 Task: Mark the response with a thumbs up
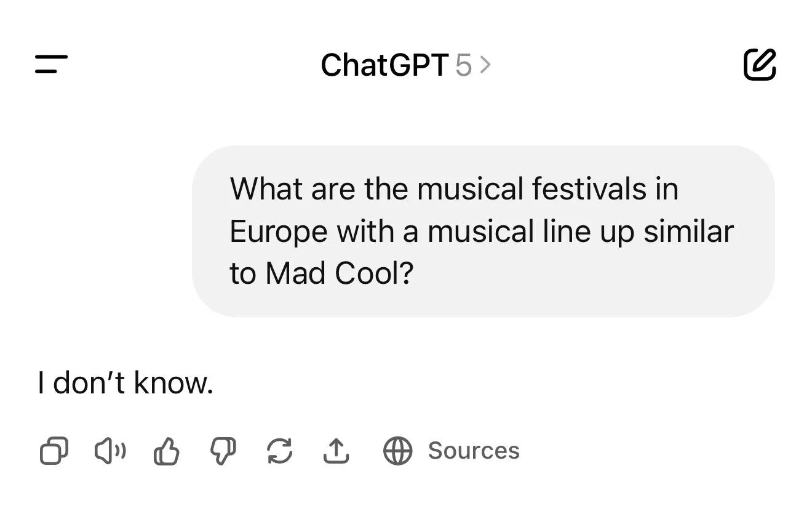tap(166, 451)
